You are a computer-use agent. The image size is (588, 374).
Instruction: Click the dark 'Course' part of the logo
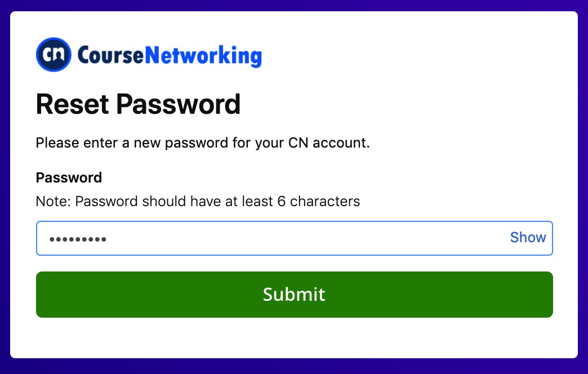pyautogui.click(x=110, y=56)
